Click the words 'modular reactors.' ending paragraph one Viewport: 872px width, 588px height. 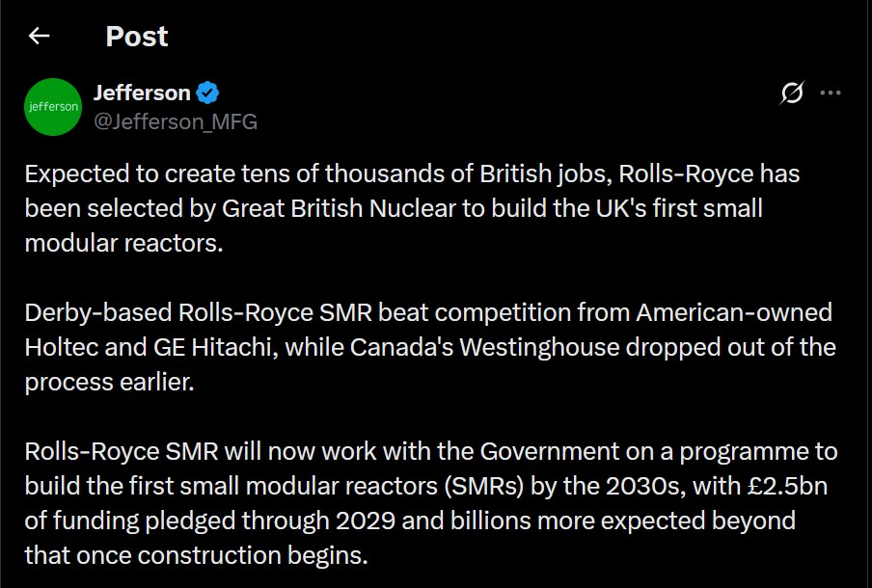coord(123,243)
